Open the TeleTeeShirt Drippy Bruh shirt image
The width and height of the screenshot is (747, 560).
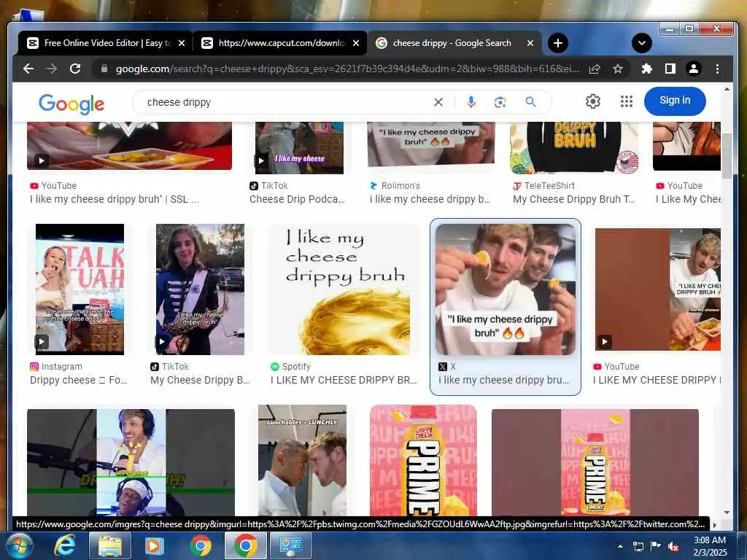point(574,147)
